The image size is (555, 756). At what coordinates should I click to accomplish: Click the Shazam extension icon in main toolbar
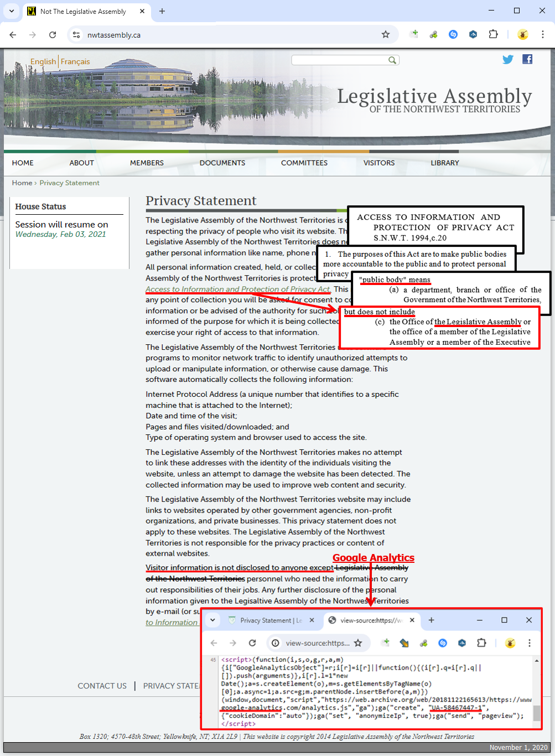[453, 34]
